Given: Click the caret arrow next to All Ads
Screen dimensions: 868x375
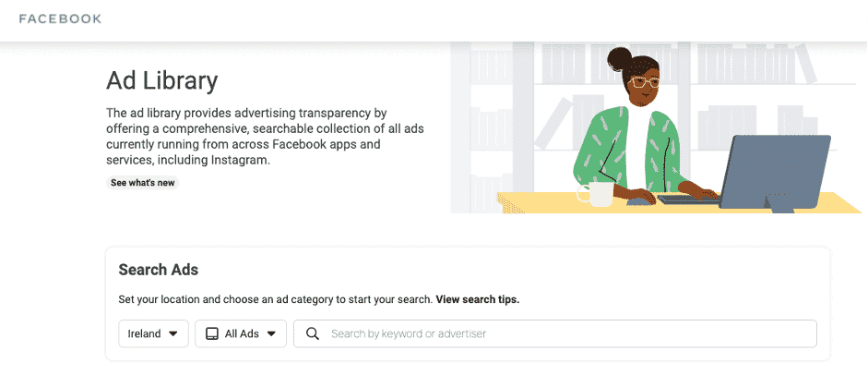Looking at the screenshot, I should point(270,334).
